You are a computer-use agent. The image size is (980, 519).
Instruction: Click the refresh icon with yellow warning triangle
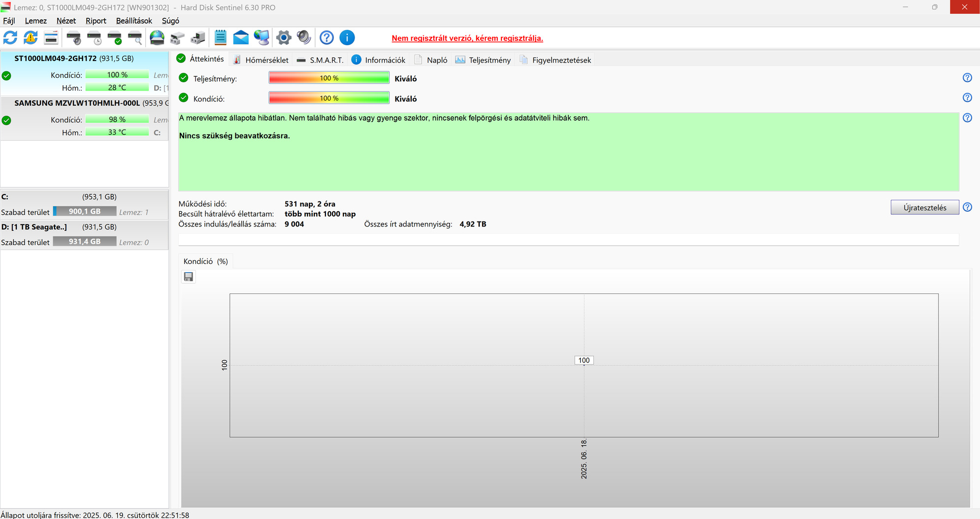pos(31,37)
